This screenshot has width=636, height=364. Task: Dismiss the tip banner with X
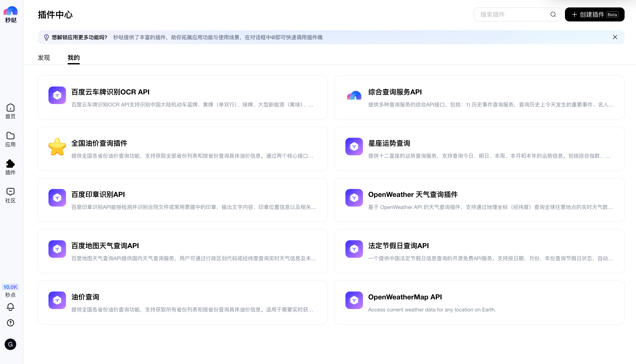pyautogui.click(x=615, y=37)
